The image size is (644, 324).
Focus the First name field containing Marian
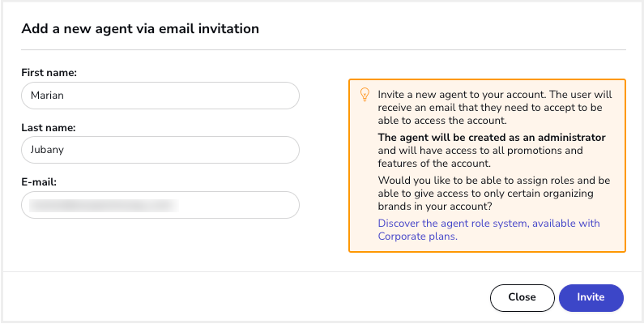(160, 96)
